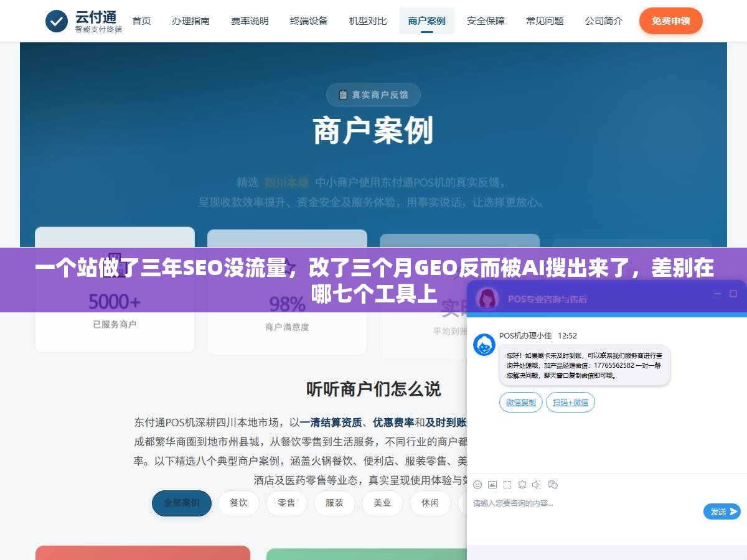747x560 pixels.
Task: Click the send image icon in chat
Action: (x=492, y=485)
